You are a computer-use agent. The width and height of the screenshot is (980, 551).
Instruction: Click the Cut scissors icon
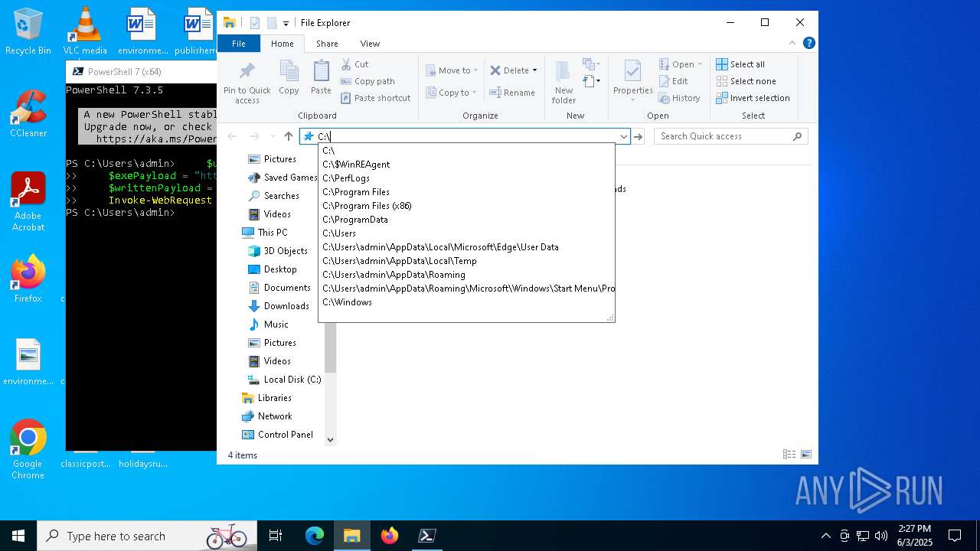coord(346,64)
